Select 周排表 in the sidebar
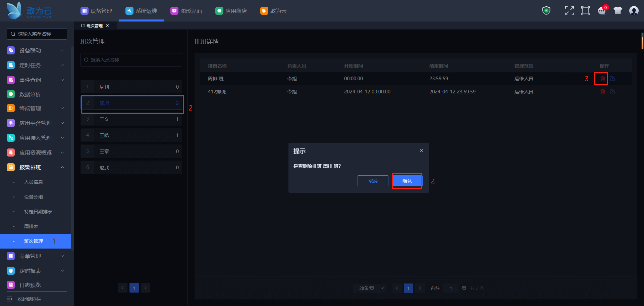This screenshot has height=306, width=644. (x=31, y=226)
